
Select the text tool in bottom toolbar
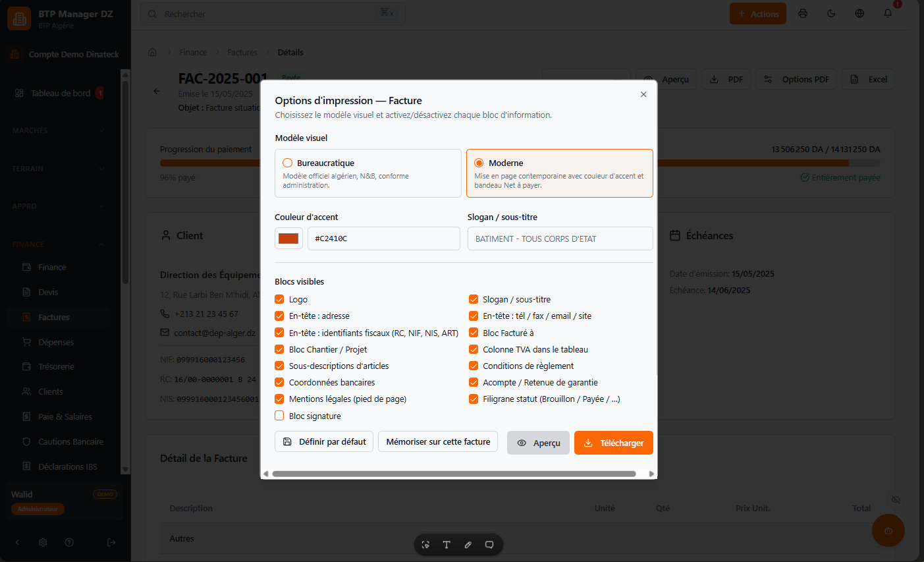(x=447, y=545)
